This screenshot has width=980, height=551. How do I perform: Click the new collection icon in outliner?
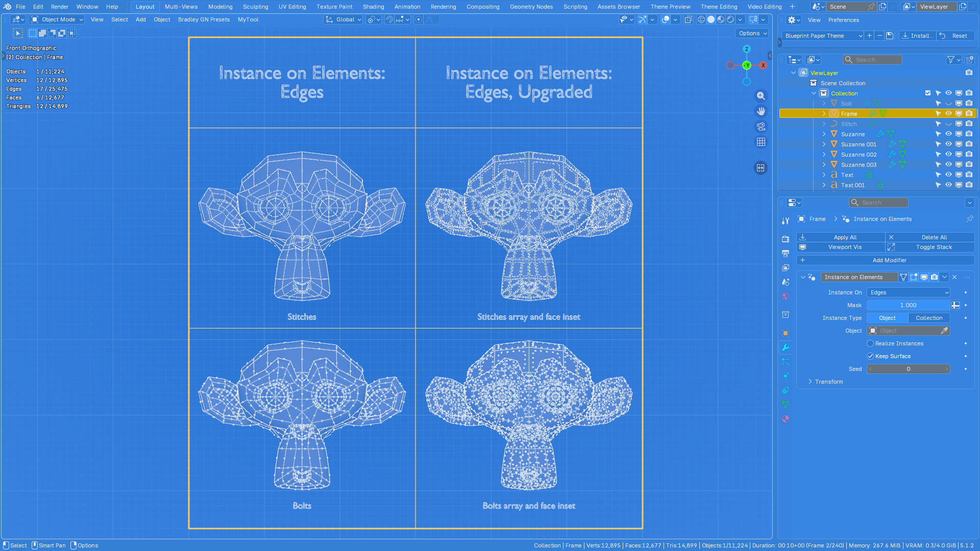[x=969, y=60]
